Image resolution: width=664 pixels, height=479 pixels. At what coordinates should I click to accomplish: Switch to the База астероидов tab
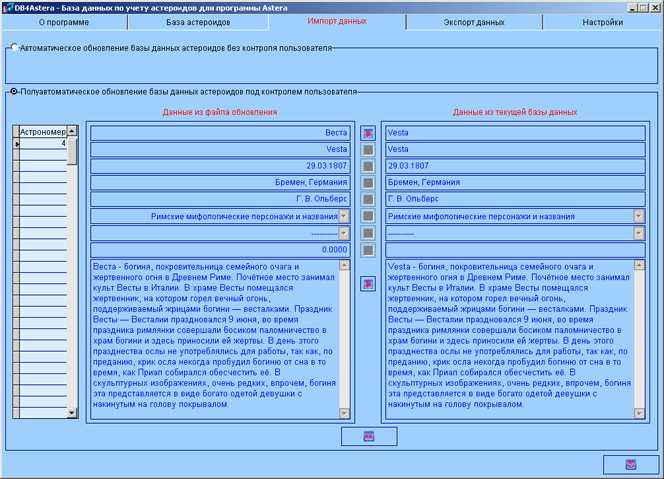(198, 21)
